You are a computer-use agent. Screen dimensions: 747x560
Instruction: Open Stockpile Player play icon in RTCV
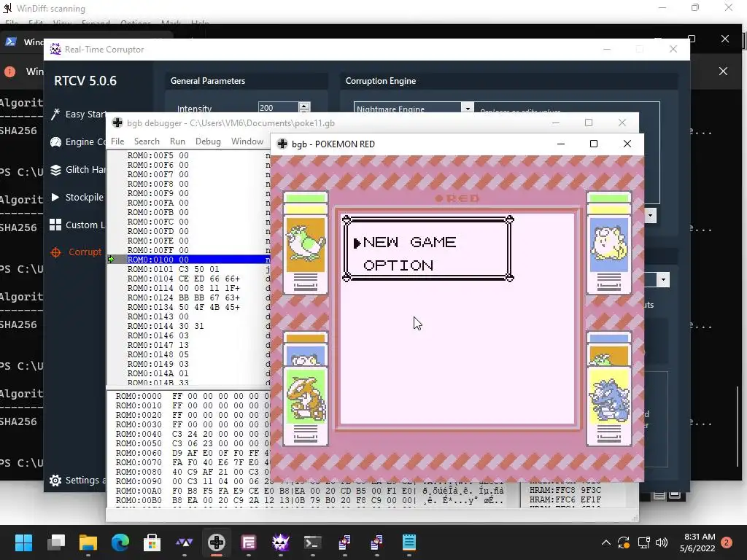(55, 197)
